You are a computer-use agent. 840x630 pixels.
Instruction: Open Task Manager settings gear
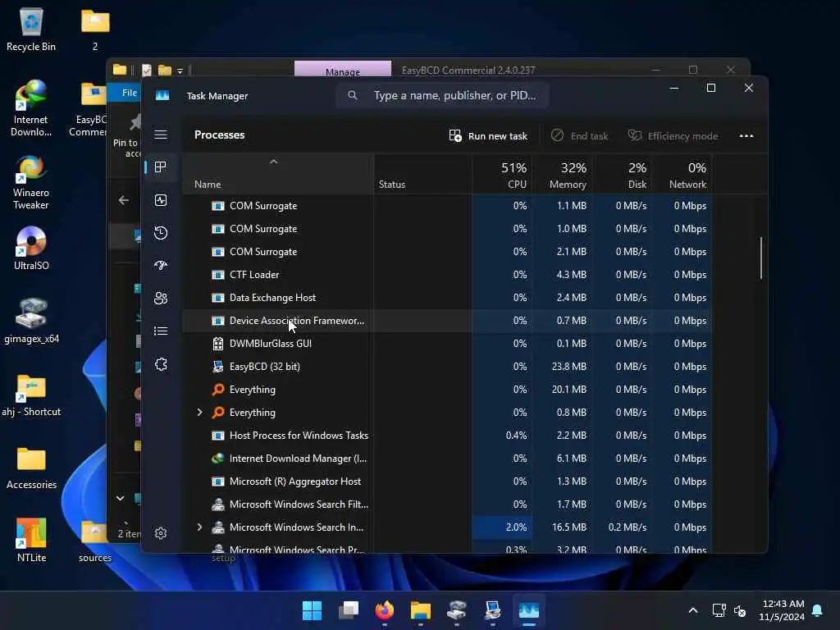coord(161,533)
